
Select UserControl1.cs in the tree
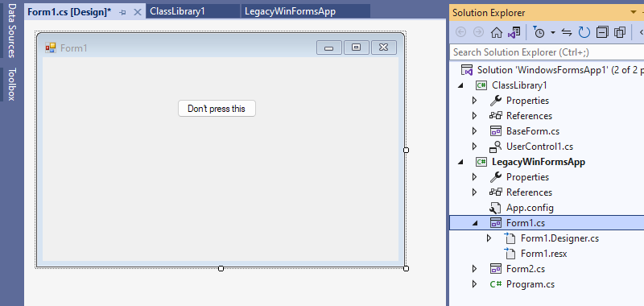pos(539,147)
